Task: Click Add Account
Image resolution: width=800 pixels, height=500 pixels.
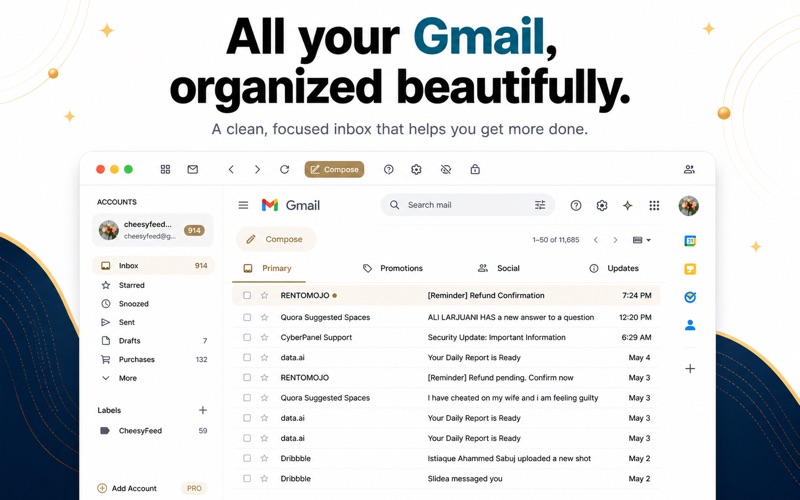Action: click(127, 488)
